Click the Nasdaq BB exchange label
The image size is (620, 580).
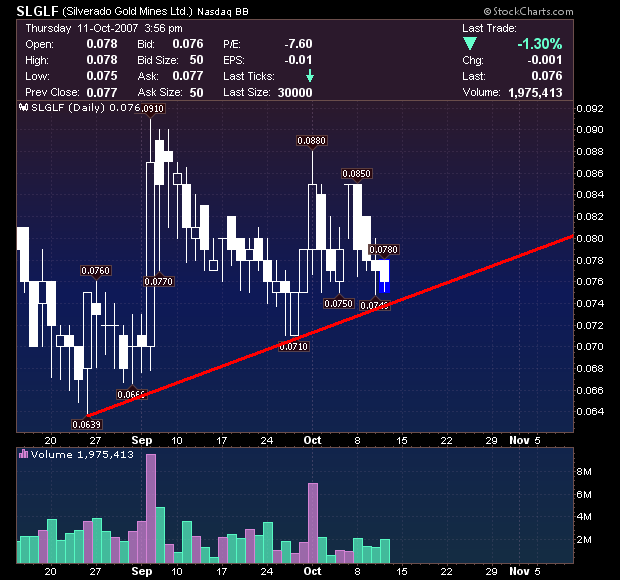pos(223,12)
